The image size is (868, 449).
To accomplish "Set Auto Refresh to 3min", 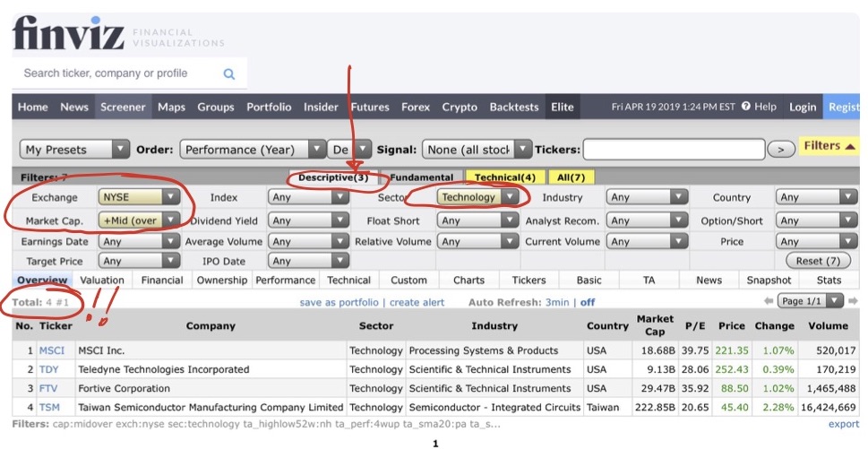I will (x=560, y=303).
